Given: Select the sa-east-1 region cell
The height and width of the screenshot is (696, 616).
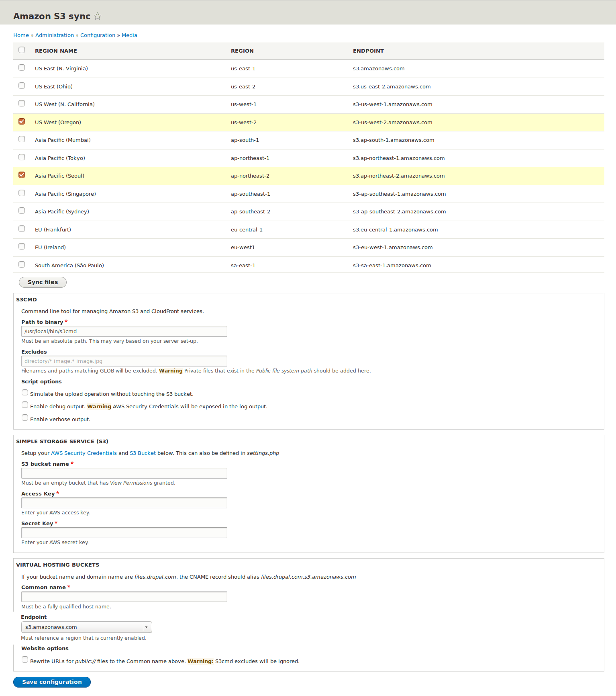Looking at the screenshot, I should click(243, 266).
